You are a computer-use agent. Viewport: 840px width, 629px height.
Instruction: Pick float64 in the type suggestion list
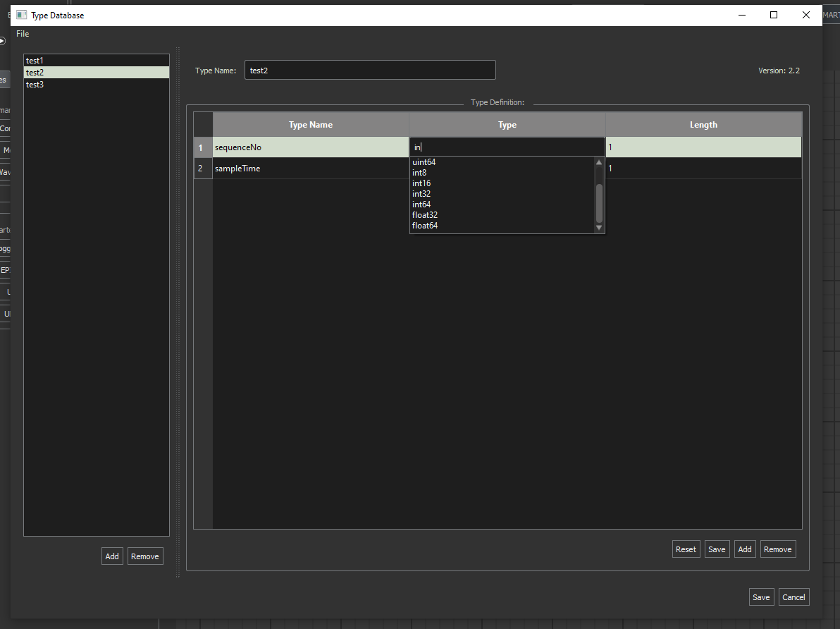point(425,226)
